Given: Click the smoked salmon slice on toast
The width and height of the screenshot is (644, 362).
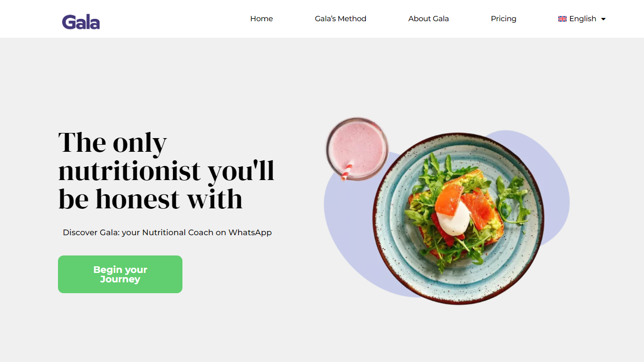Looking at the screenshot, I should (x=479, y=210).
